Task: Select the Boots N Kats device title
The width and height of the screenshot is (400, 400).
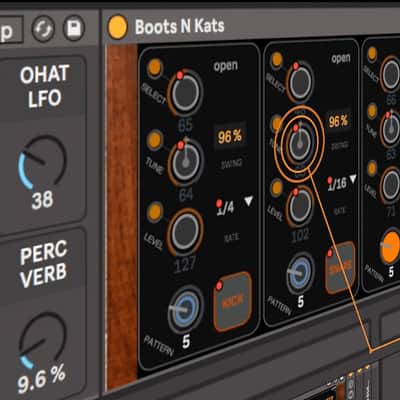Action: point(179,27)
